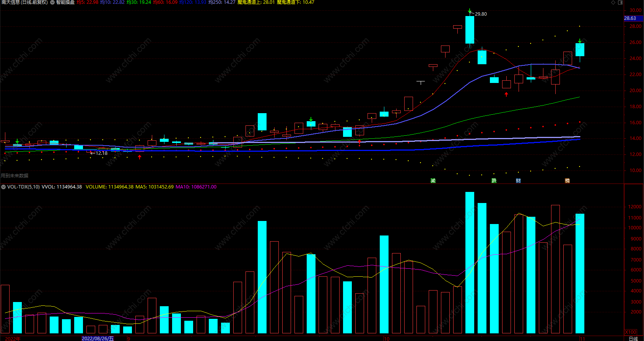
Task: Expand the 智能操盘 indicator dropdown arrow
Action: tap(52, 2)
